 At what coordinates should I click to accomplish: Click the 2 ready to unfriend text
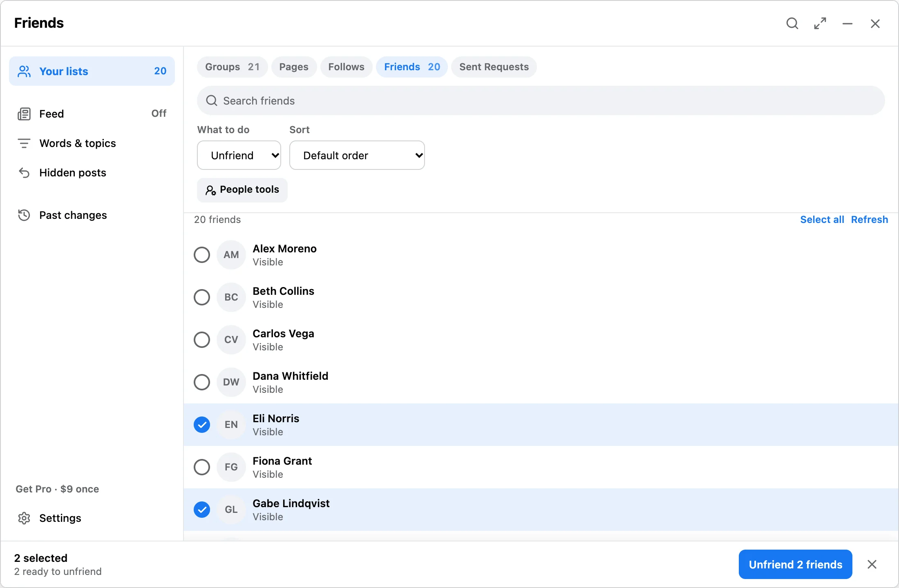pos(58,572)
